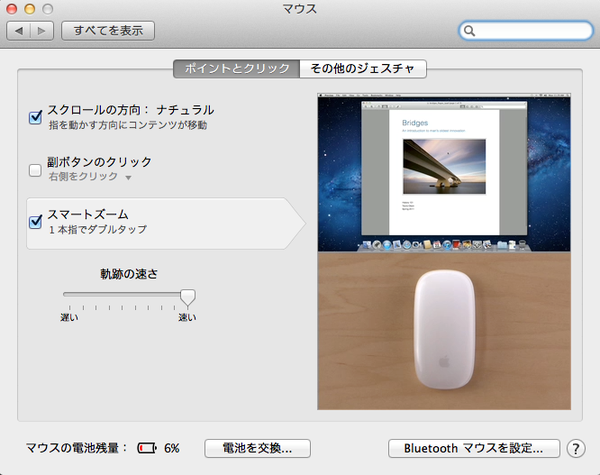600x475 pixels.
Task: Click the low battery indicator icon
Action: [x=147, y=448]
